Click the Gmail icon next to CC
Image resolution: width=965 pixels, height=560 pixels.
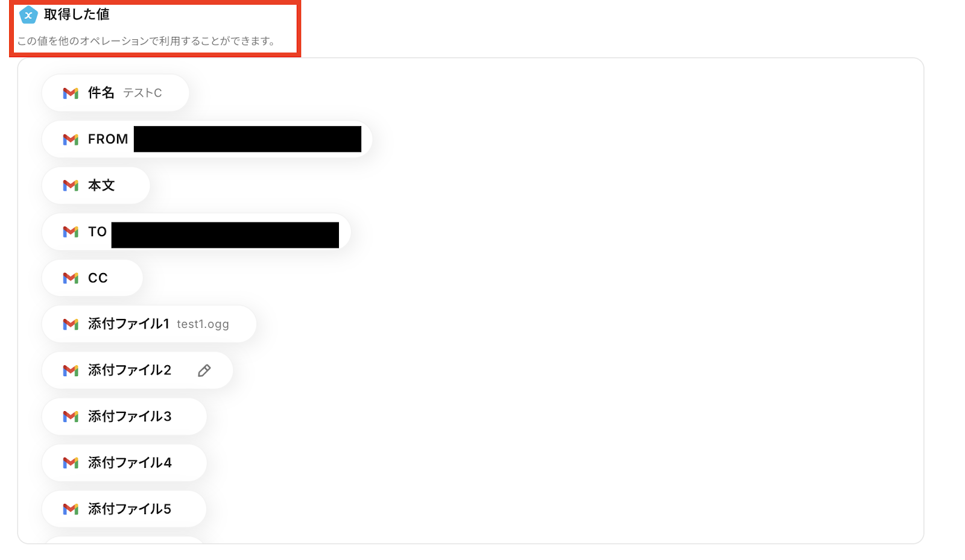(x=71, y=278)
